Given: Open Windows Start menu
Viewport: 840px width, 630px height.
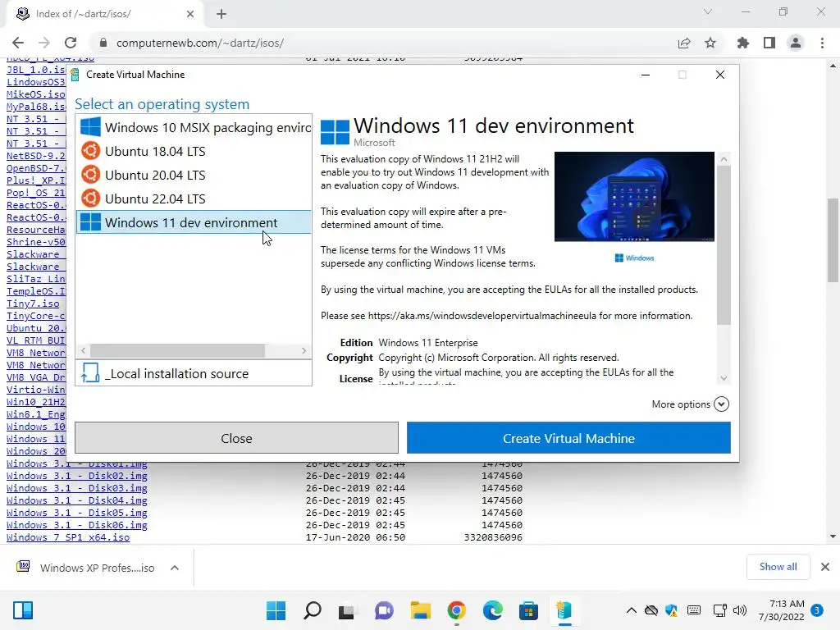Looking at the screenshot, I should [x=276, y=610].
